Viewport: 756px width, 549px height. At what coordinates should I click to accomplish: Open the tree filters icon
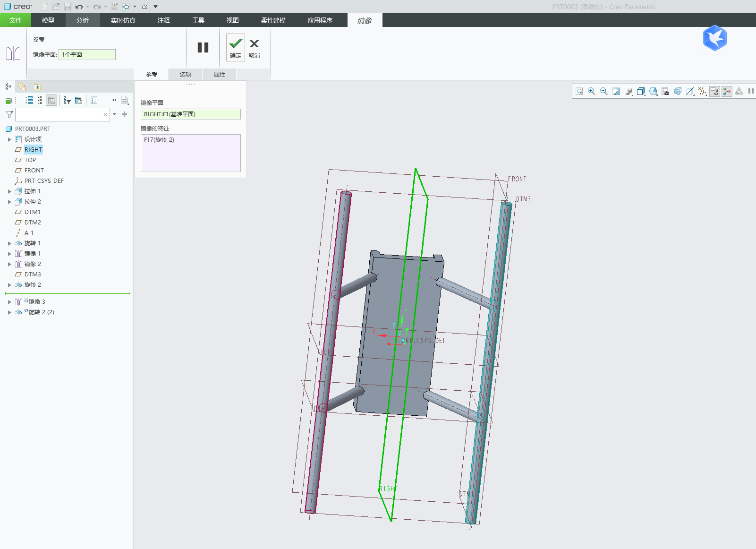(x=67, y=100)
